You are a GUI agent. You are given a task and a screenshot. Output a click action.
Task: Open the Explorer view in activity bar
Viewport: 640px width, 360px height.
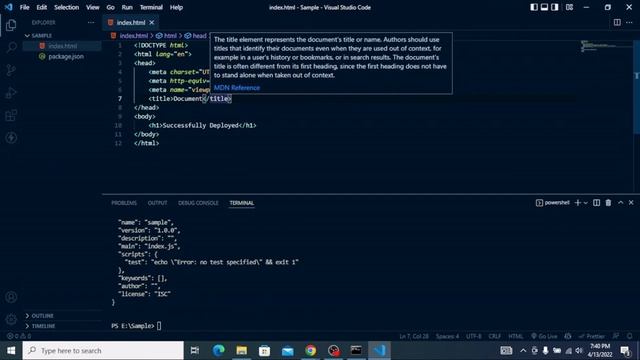click(11, 25)
